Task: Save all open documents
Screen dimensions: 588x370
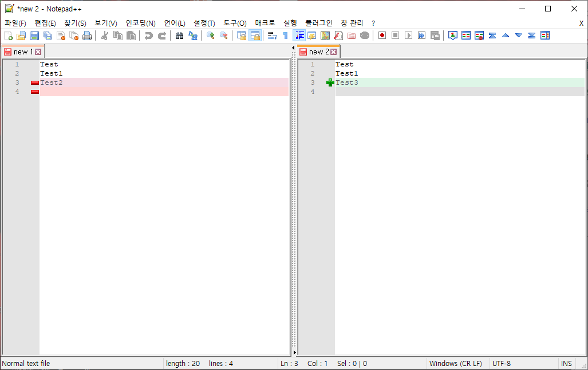Action: pyautogui.click(x=48, y=36)
